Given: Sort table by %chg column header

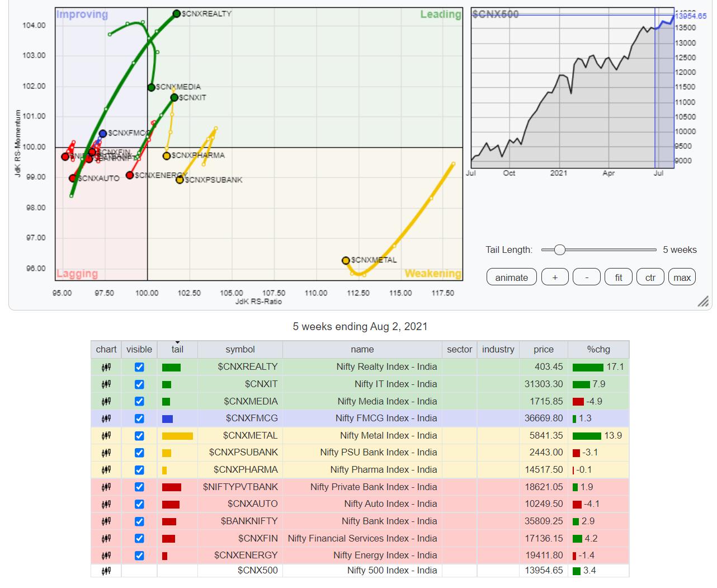Looking at the screenshot, I should point(598,349).
